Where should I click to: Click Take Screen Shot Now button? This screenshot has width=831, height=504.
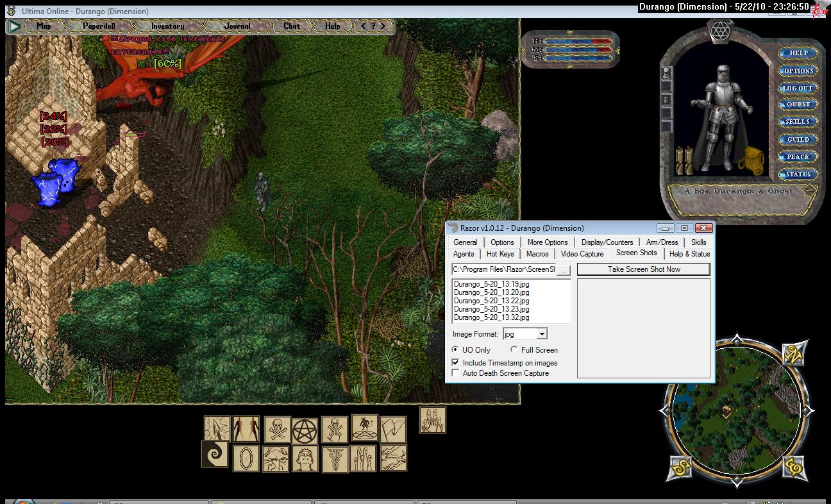pyautogui.click(x=644, y=269)
